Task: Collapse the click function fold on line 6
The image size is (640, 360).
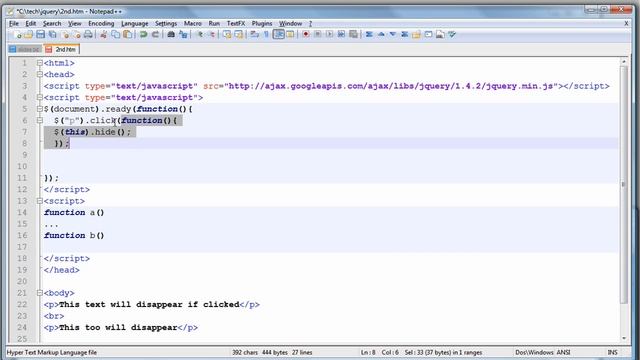Action: click(x=40, y=120)
